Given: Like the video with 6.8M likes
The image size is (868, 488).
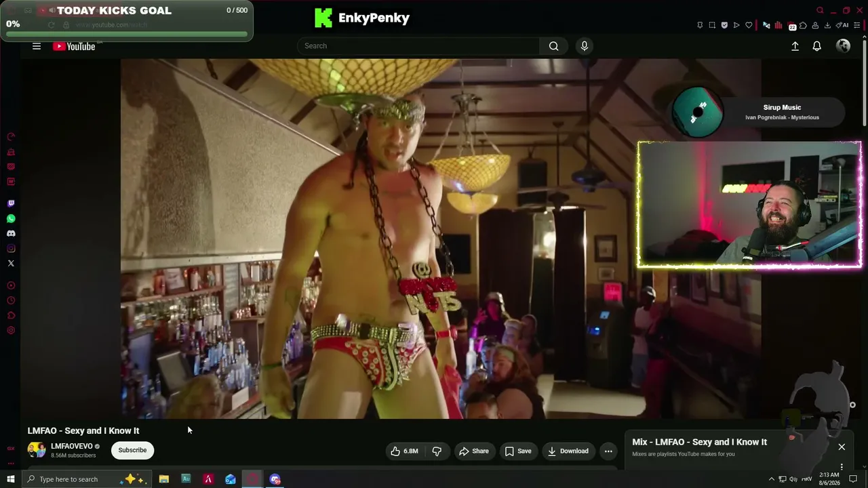Looking at the screenshot, I should coord(404,451).
